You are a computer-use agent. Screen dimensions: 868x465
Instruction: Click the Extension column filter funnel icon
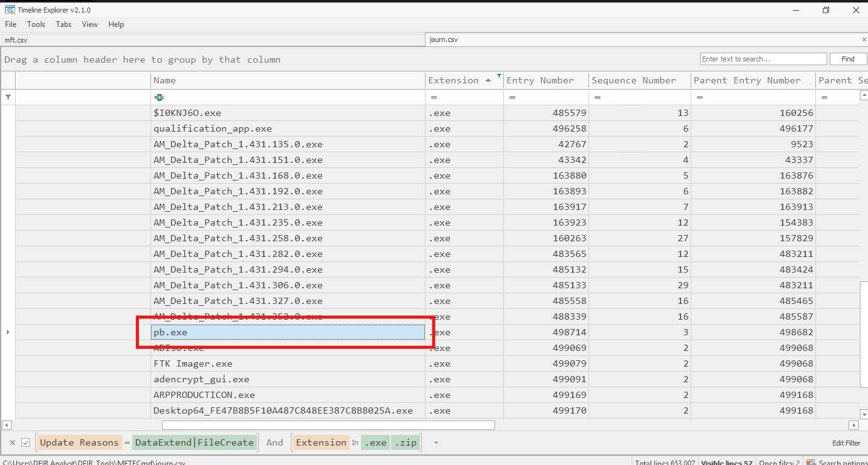pyautogui.click(x=499, y=76)
